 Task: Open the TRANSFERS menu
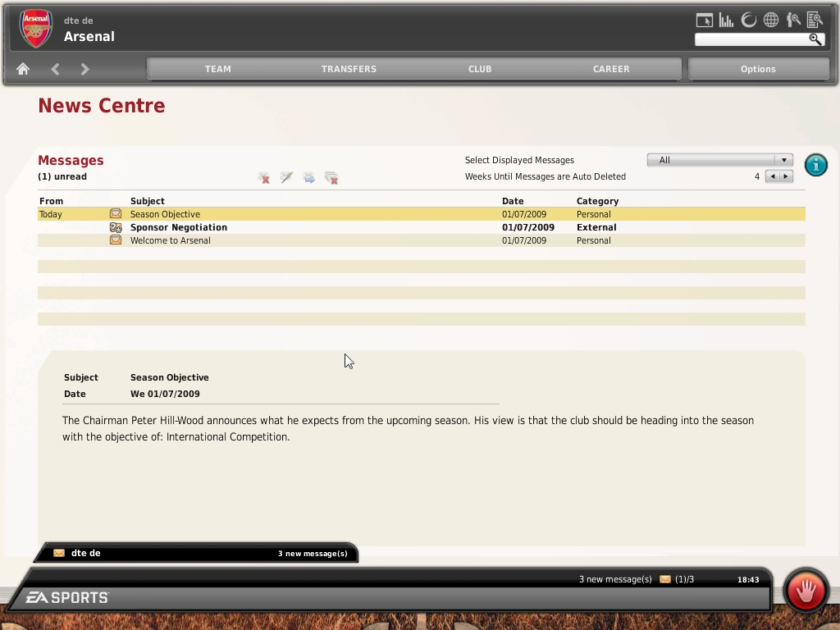(x=349, y=69)
